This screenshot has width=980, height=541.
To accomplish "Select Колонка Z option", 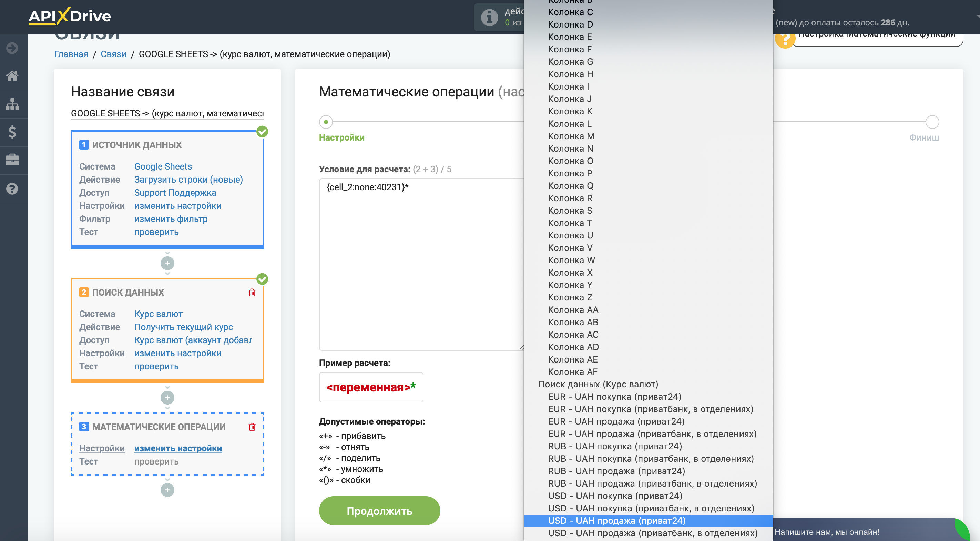I will (648, 297).
